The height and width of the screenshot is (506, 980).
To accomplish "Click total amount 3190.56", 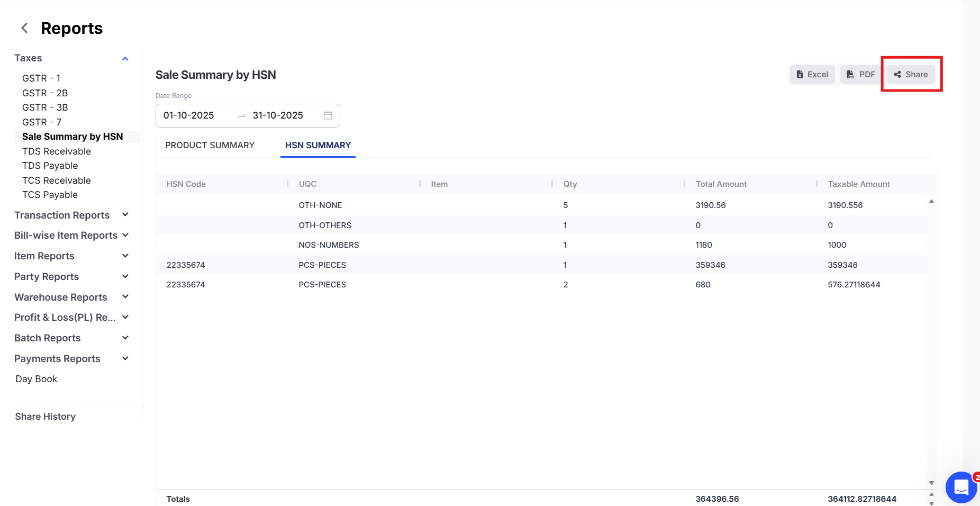I will click(711, 205).
